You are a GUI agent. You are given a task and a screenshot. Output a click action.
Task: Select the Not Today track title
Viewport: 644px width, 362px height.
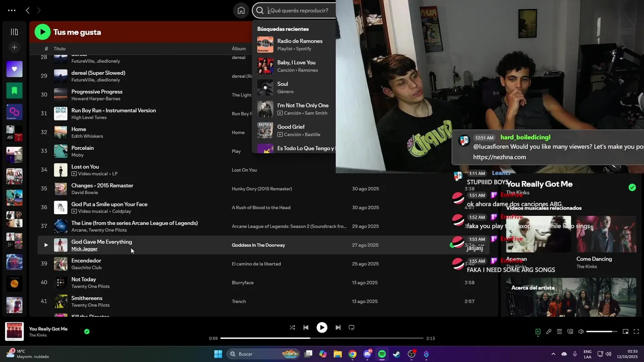point(84,280)
